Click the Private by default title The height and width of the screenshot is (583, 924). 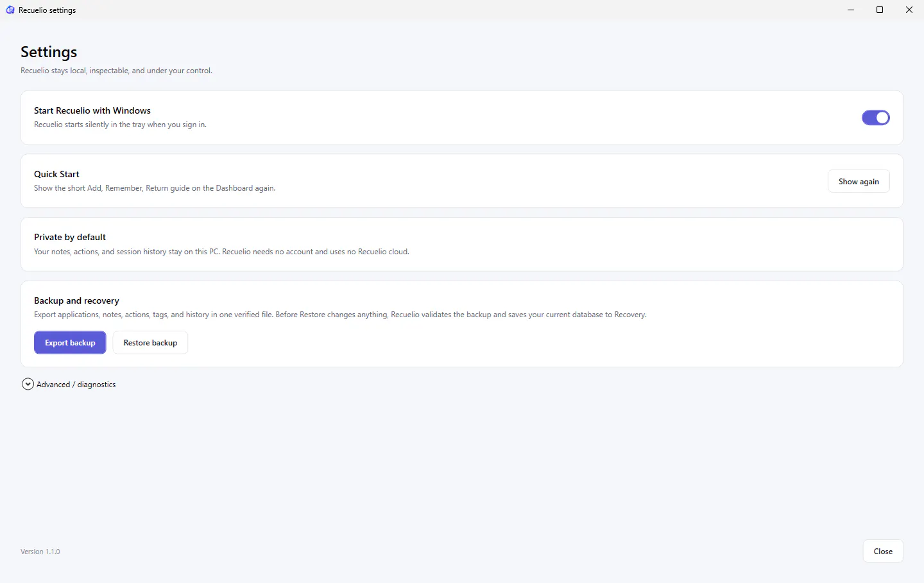point(70,237)
